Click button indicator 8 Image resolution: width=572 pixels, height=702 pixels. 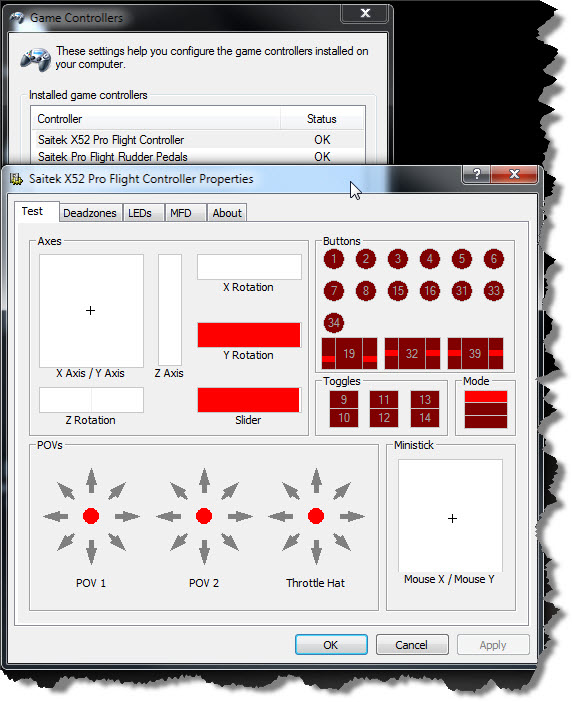(x=366, y=291)
